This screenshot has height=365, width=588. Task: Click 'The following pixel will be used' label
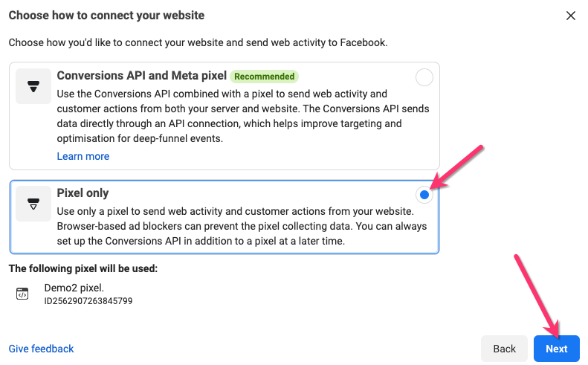click(83, 268)
